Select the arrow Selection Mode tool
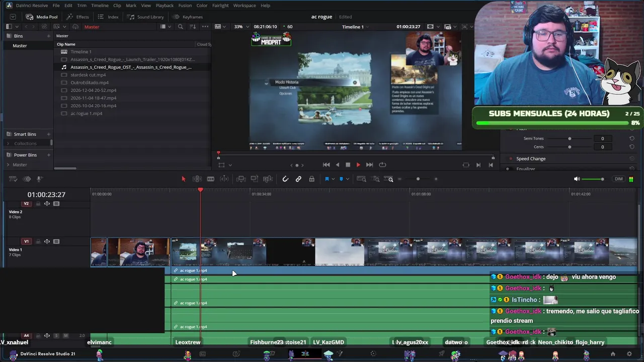 (x=183, y=179)
